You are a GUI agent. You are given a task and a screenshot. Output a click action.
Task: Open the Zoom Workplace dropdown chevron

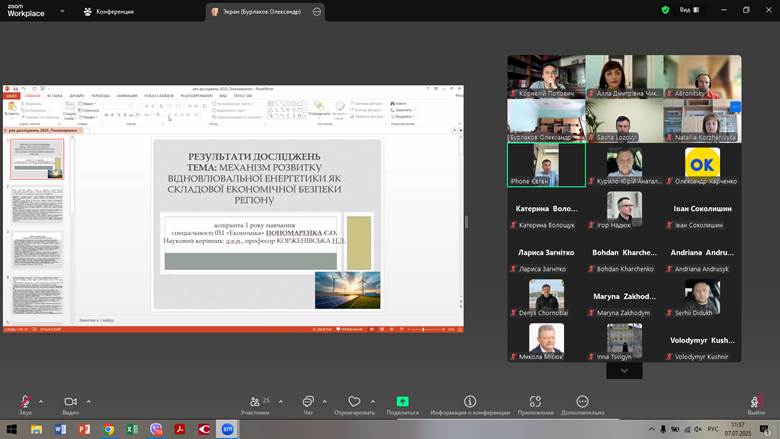[x=62, y=10]
